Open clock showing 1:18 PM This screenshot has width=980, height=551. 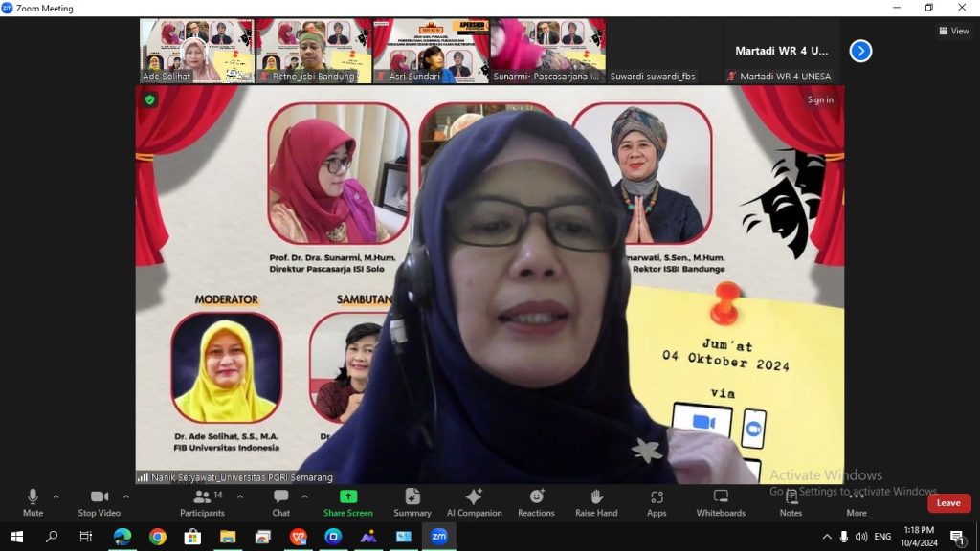919,537
